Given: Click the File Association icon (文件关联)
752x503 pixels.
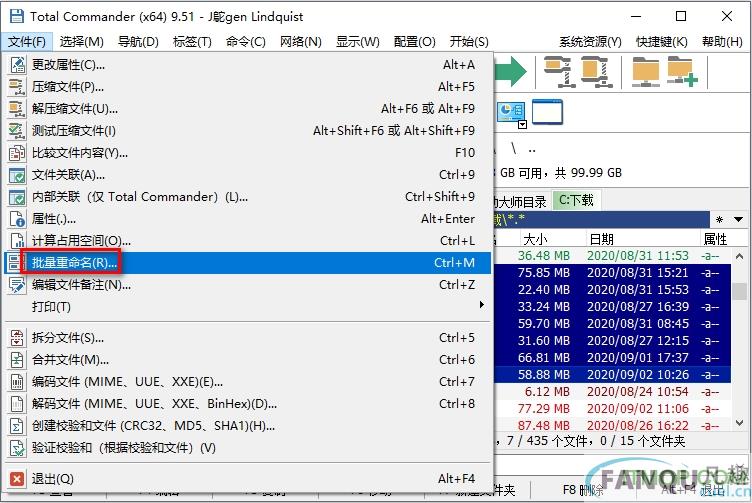Looking at the screenshot, I should [x=17, y=175].
